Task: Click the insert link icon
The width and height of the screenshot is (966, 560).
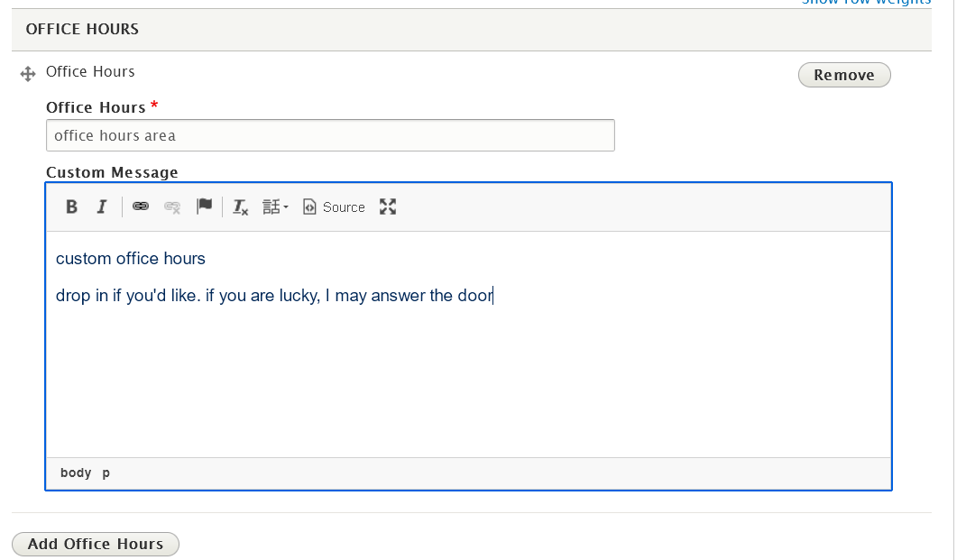Action: 141,207
